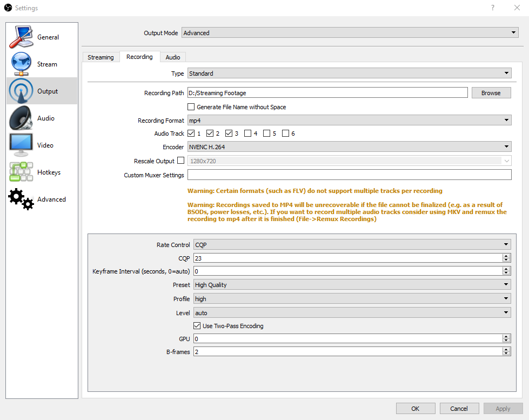Select the Recording tab
Viewport: 529px width, 420px height.
(x=139, y=57)
